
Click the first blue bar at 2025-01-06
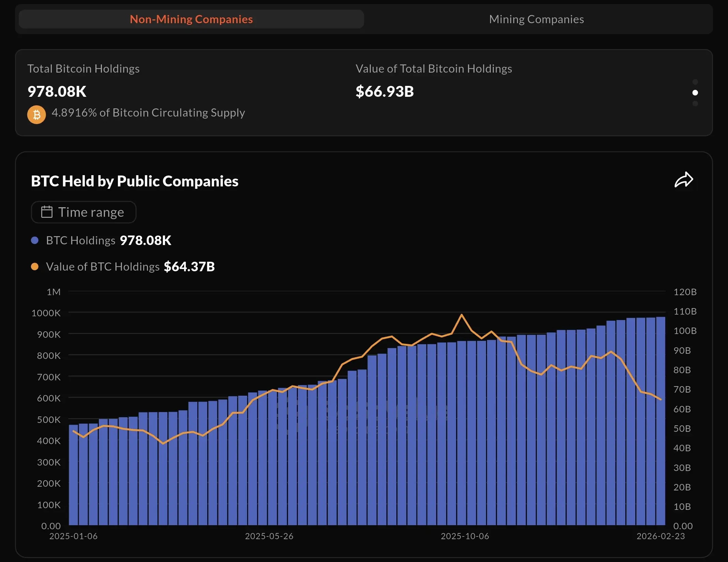pos(74,477)
